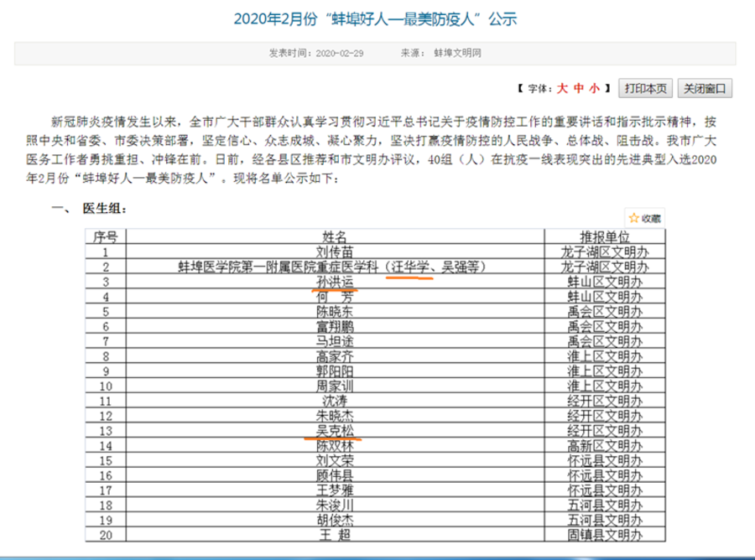
Task: Click the page title heading text
Action: [375, 19]
